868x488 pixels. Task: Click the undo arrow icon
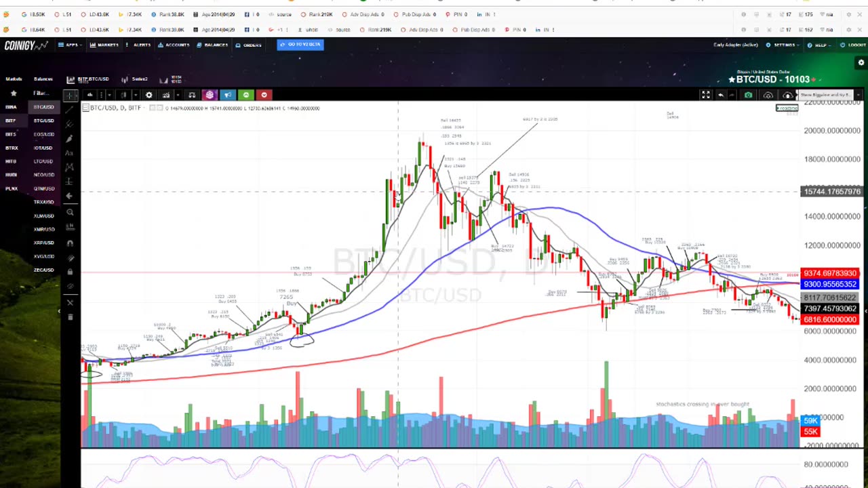(x=721, y=95)
